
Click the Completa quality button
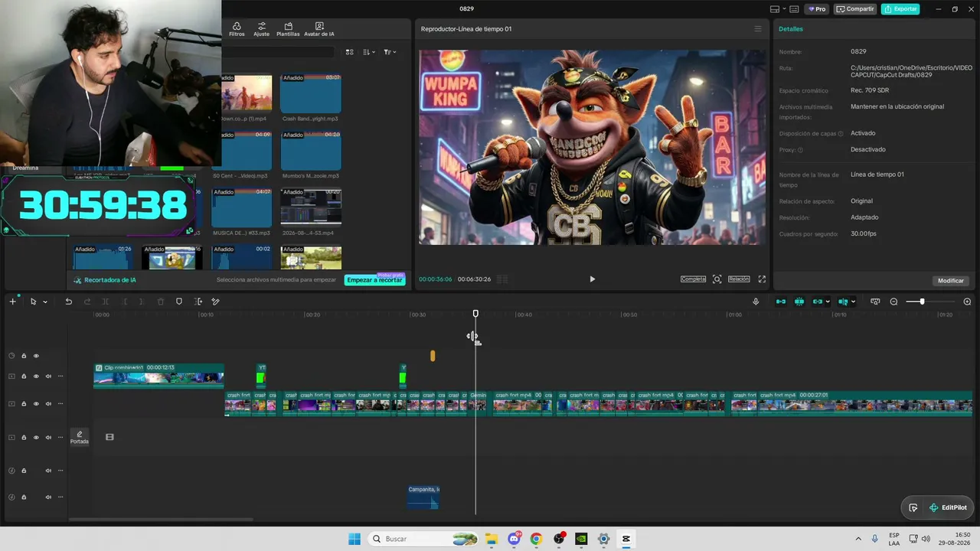point(693,279)
